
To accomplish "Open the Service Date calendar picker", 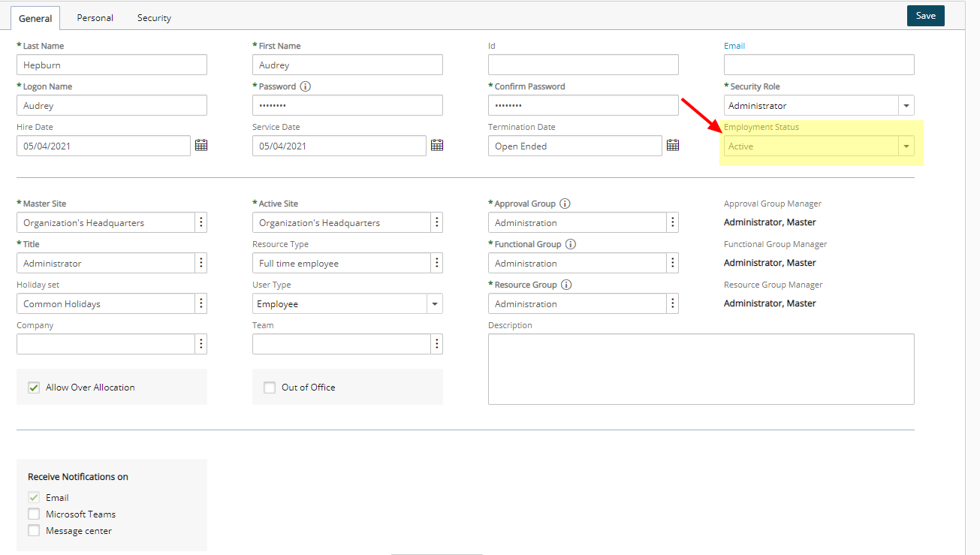I will tap(437, 146).
